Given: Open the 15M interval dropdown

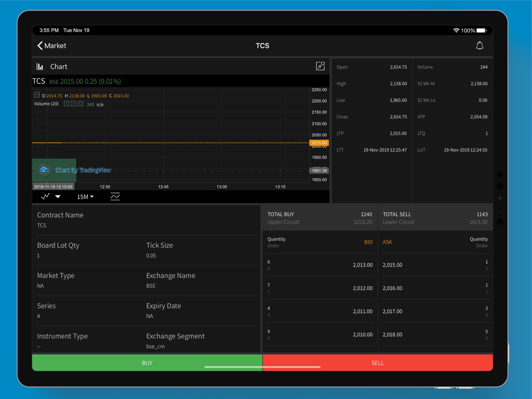Looking at the screenshot, I should tap(85, 197).
